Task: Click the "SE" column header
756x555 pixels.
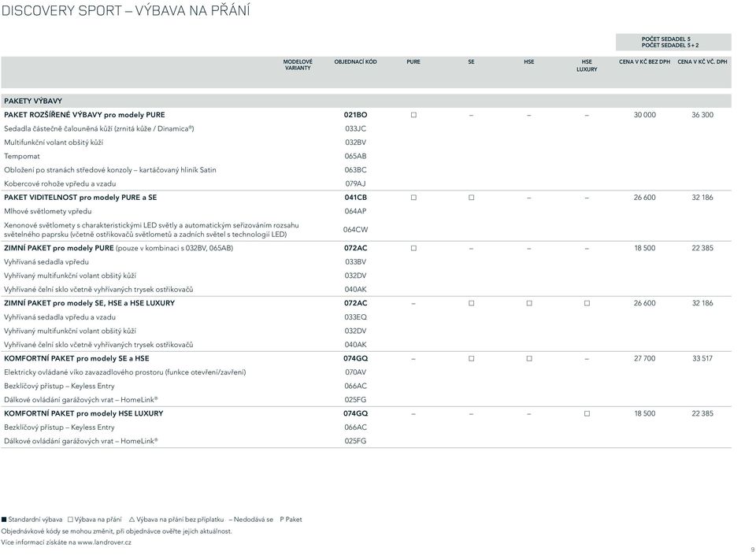Action: [471, 62]
